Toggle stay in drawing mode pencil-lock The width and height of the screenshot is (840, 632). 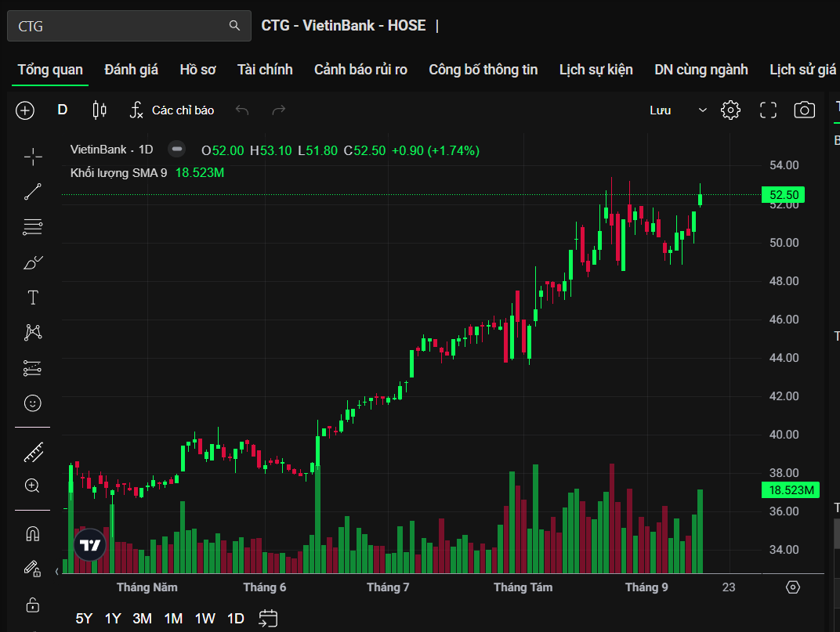tap(33, 569)
